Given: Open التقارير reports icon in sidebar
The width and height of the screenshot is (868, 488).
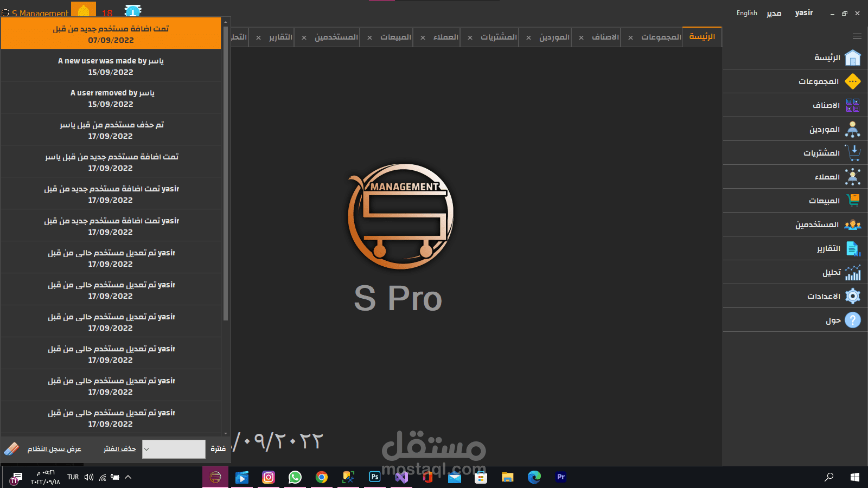Looking at the screenshot, I should (853, 248).
